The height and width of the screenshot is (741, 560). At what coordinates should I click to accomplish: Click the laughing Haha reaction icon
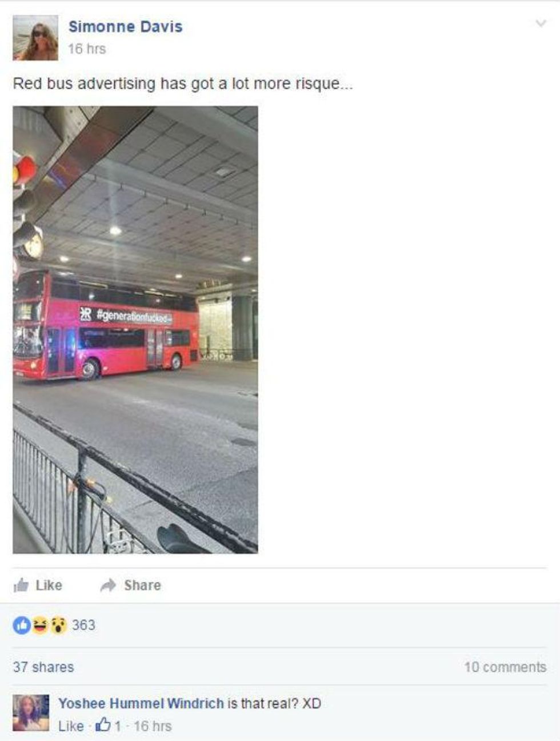point(40,625)
